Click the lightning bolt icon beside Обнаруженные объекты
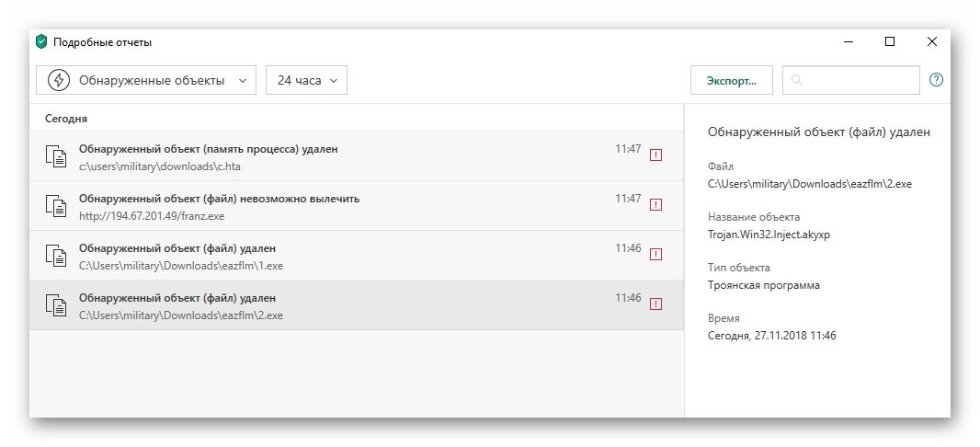 (x=59, y=80)
